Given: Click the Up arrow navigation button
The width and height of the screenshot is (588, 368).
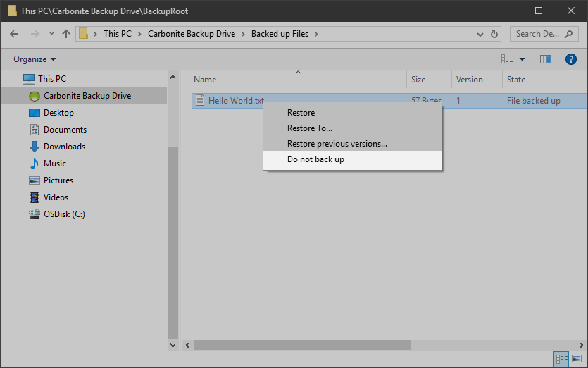Looking at the screenshot, I should pos(66,34).
